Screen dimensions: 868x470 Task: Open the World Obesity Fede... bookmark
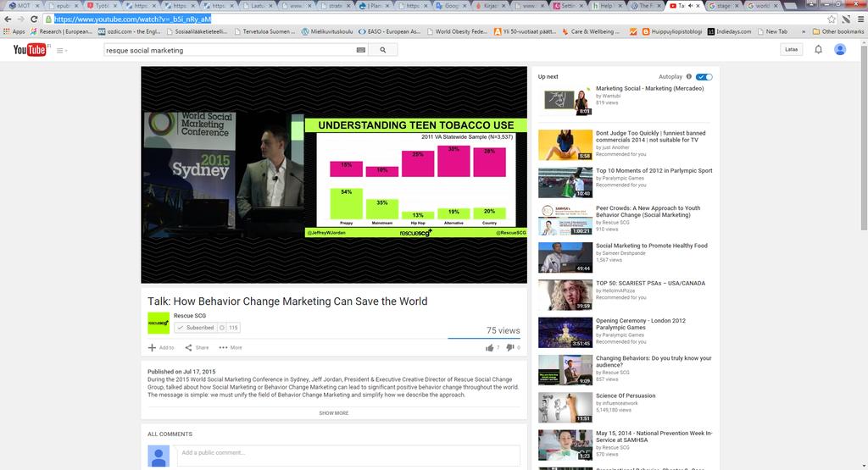(x=457, y=32)
